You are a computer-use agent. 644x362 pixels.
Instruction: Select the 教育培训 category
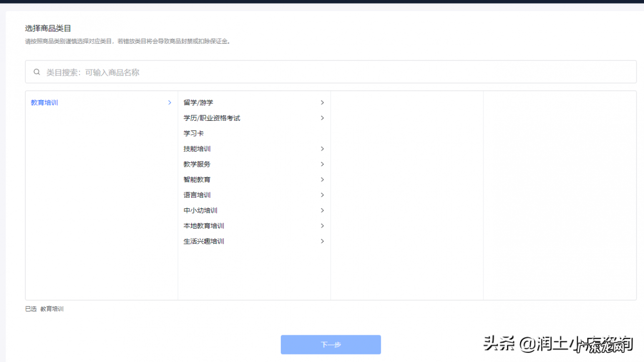(44, 102)
